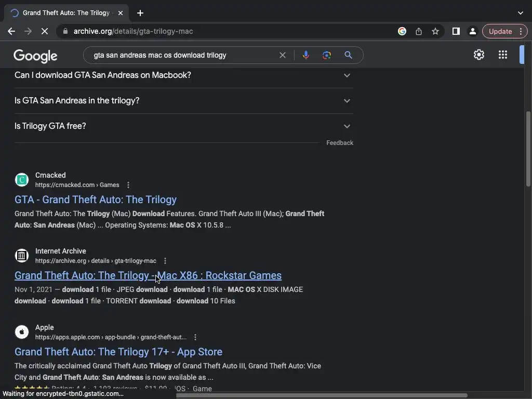Click the magnifier search button
This screenshot has width=532, height=399.
348,55
